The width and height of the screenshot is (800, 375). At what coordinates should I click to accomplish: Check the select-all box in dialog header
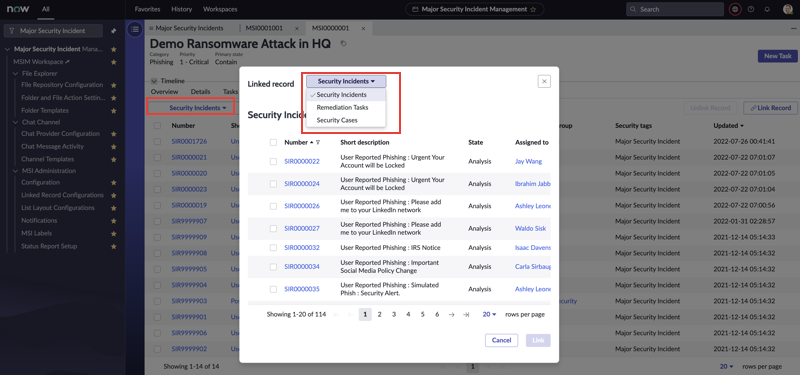273,142
